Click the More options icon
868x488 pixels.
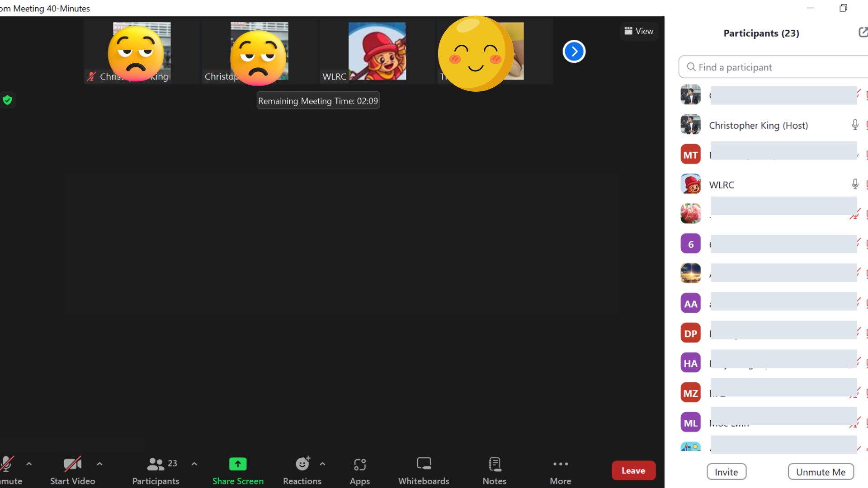pos(560,464)
